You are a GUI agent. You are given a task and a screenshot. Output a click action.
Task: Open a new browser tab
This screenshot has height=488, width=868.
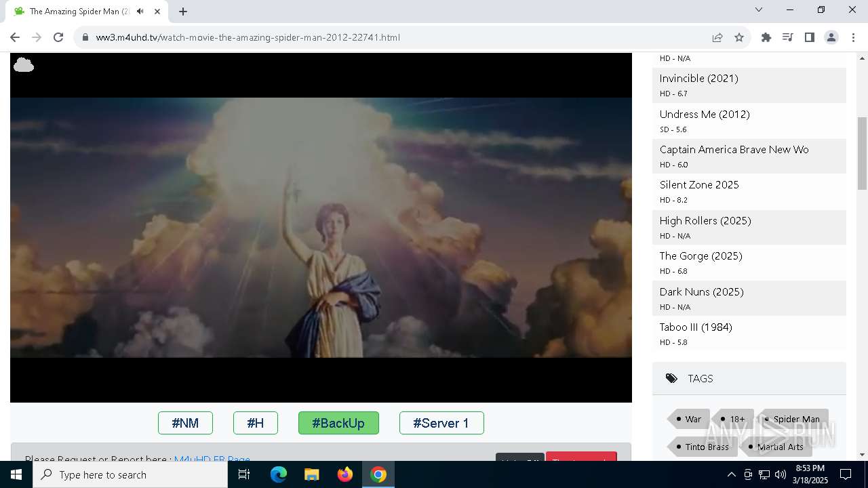[x=183, y=11]
